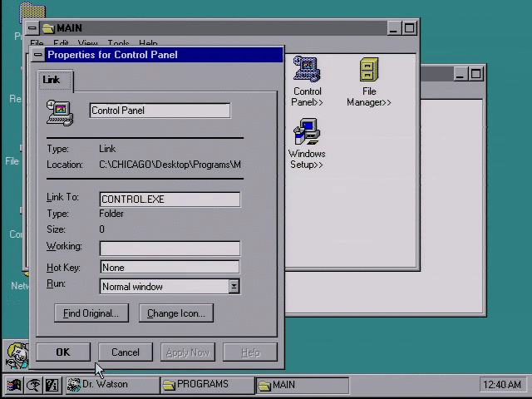Screen dimensions: 532x399
Task: Click the Help button in Properties dialog
Action: pos(250,352)
